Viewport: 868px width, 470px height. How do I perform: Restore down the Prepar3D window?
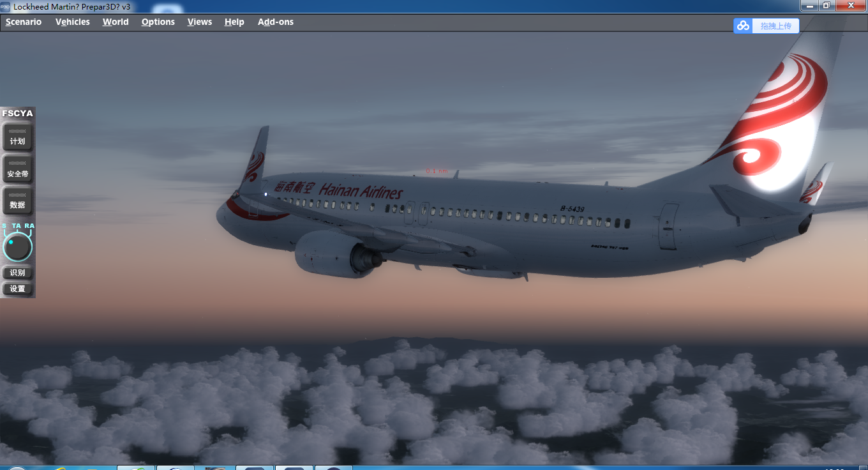click(x=827, y=5)
